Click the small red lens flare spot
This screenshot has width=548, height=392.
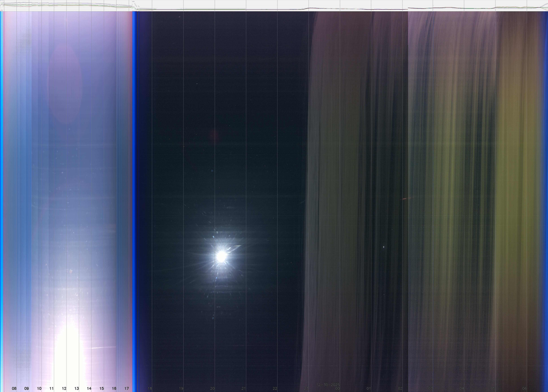[x=214, y=134]
